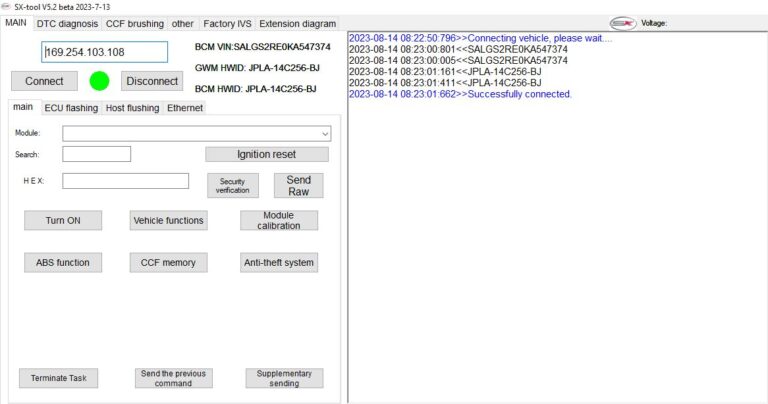The width and height of the screenshot is (768, 404).
Task: Click the vehicle logo icon beside Voltage
Action: click(x=623, y=22)
